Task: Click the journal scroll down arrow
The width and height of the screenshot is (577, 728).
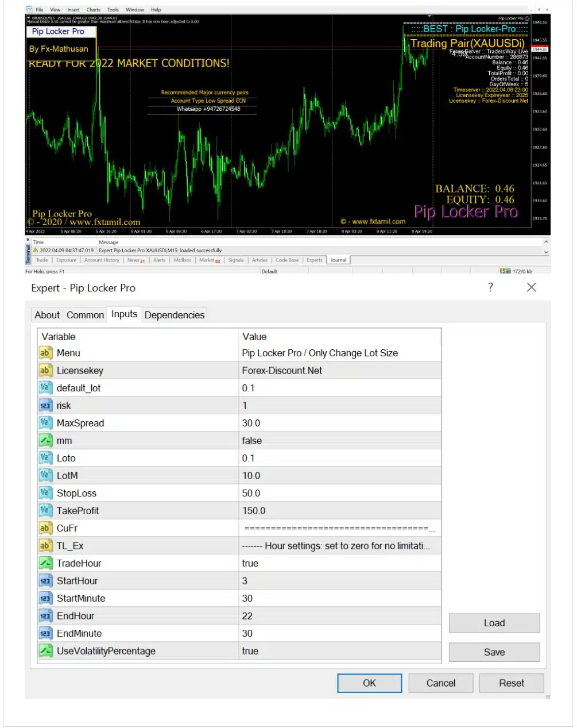Action: click(x=546, y=252)
